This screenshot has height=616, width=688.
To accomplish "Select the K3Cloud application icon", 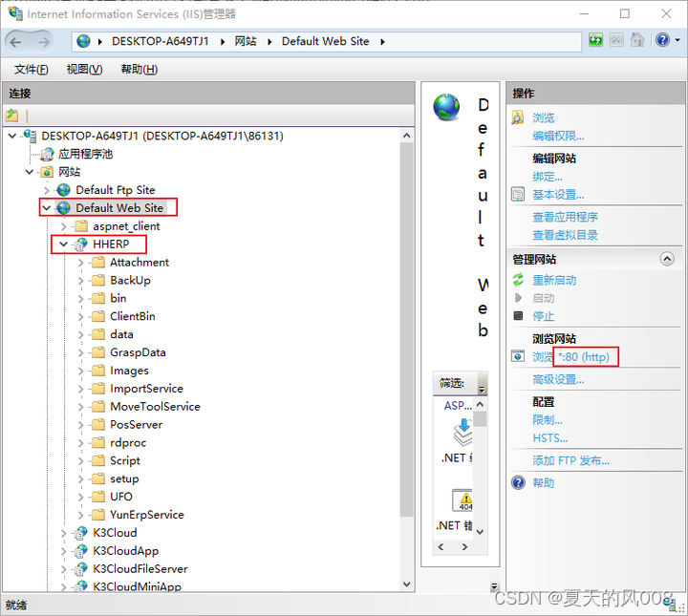I will [x=80, y=533].
